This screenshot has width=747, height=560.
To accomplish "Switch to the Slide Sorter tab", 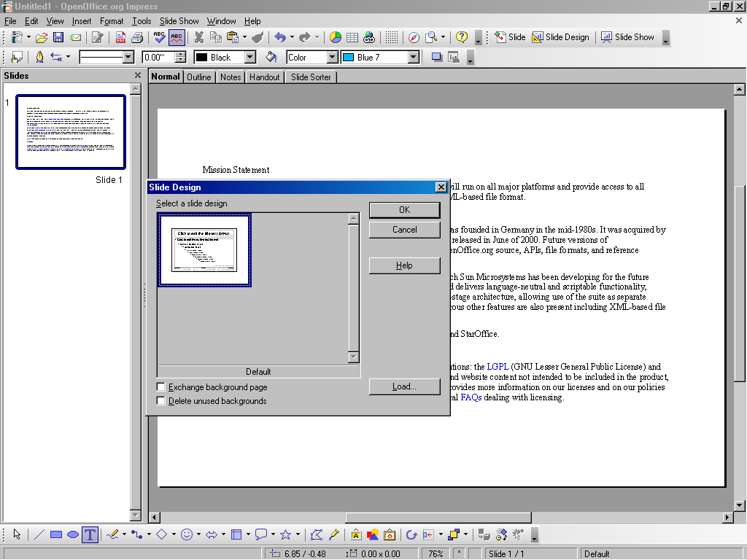I will [311, 77].
